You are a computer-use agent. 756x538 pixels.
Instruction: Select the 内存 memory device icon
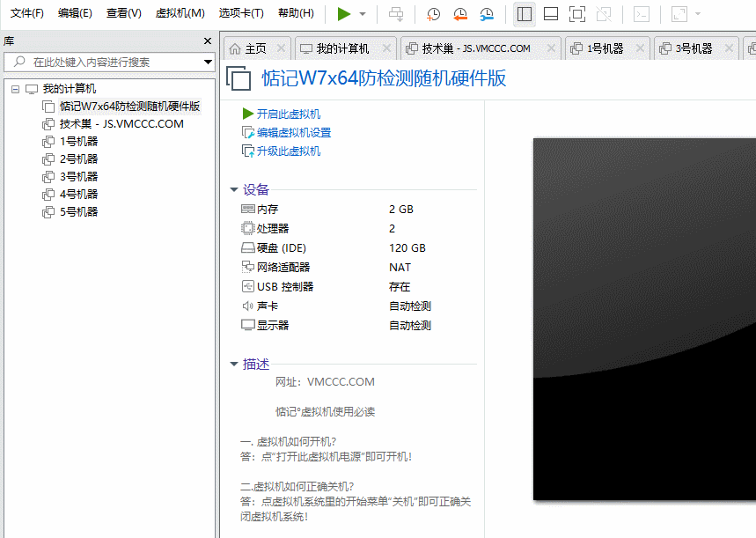click(x=247, y=209)
